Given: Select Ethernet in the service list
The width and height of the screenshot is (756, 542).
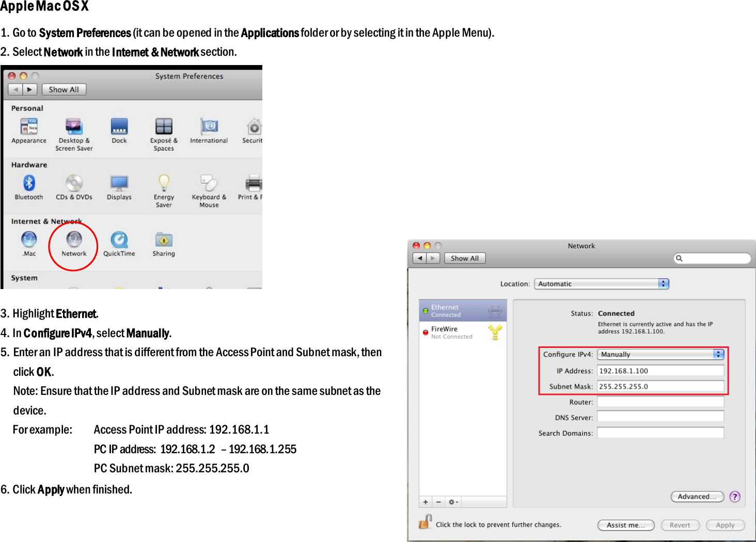Looking at the screenshot, I should coord(463,311).
